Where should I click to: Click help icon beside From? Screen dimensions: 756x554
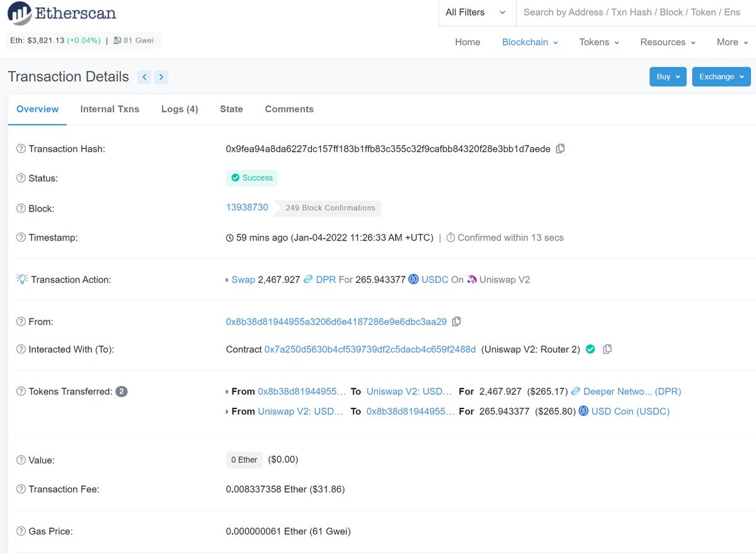pyautogui.click(x=21, y=322)
